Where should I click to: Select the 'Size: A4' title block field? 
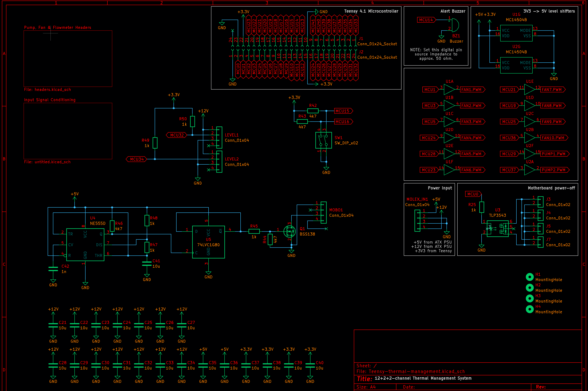366,387
